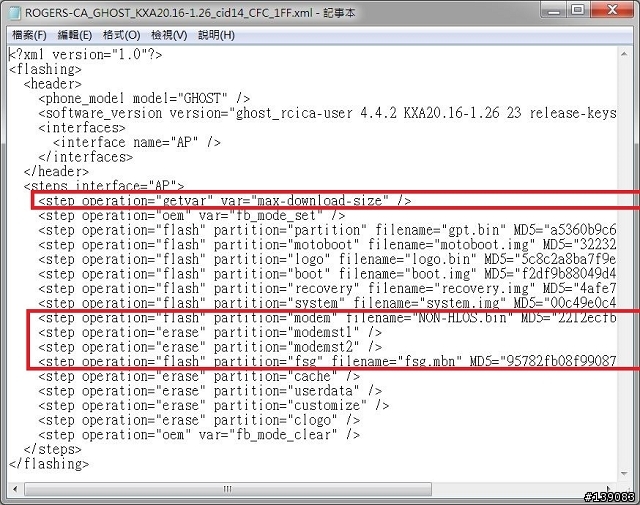
Task: Click the system.img flash step line
Action: pos(327,303)
